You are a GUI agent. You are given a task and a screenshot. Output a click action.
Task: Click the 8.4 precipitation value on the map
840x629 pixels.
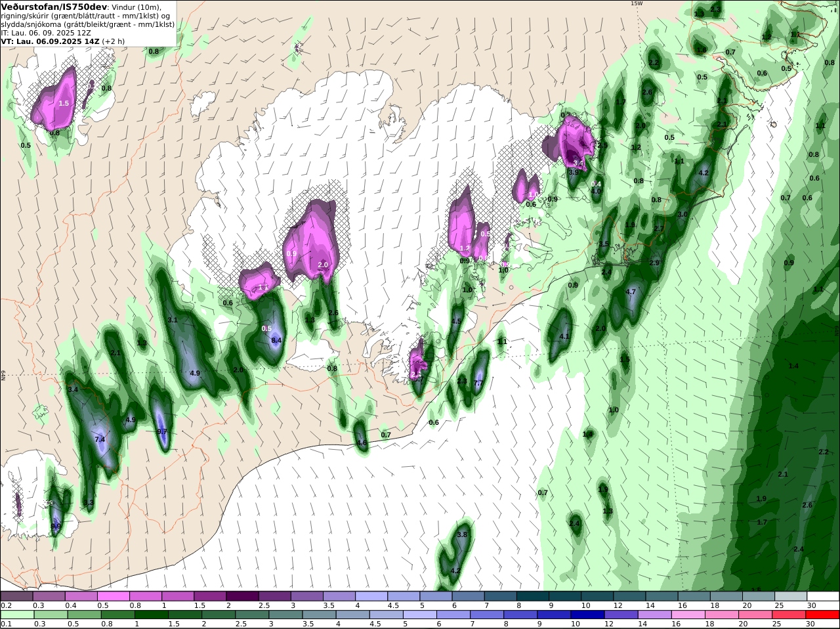coord(276,340)
